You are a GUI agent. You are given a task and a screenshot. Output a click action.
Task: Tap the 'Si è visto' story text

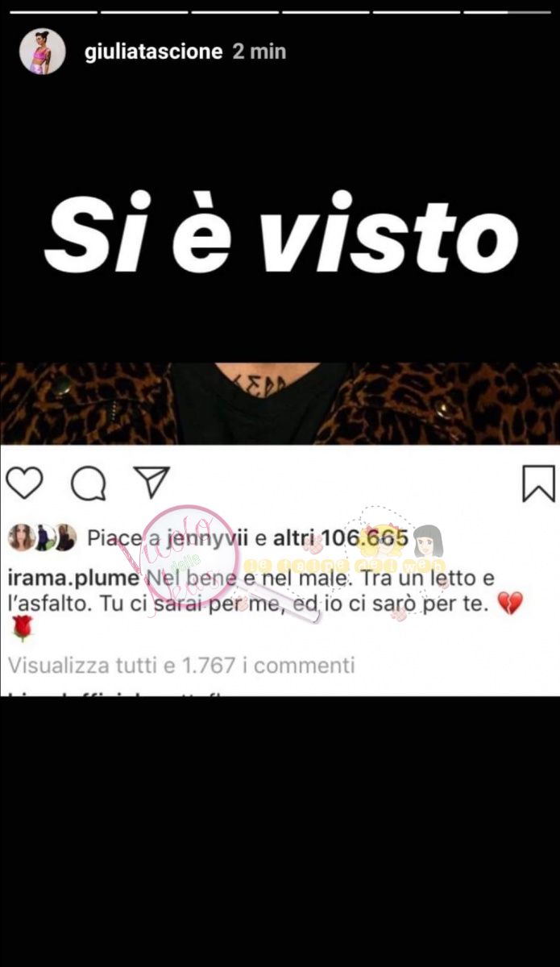click(281, 234)
